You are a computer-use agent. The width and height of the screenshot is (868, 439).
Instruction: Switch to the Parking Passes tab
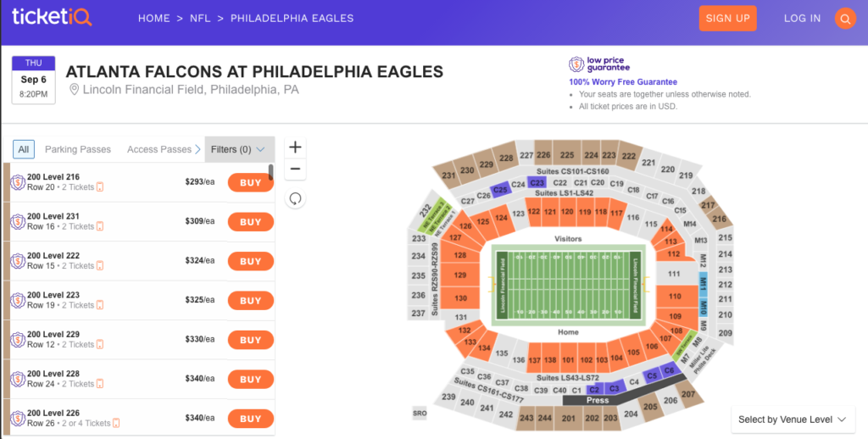click(78, 149)
